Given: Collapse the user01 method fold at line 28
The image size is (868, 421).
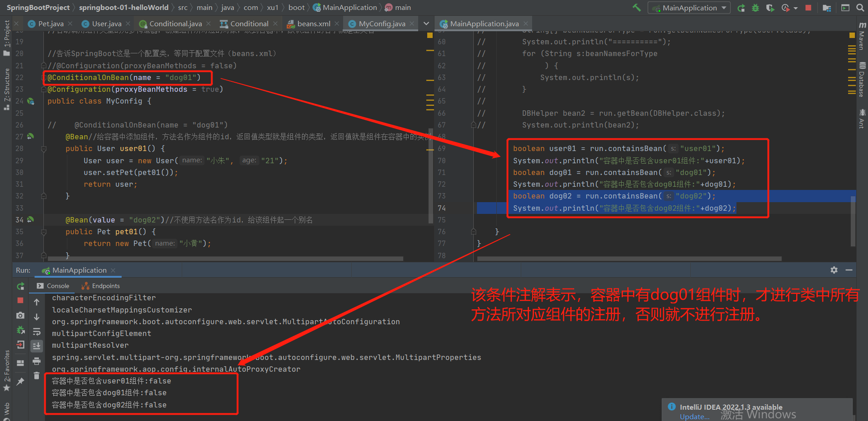Looking at the screenshot, I should [x=44, y=148].
